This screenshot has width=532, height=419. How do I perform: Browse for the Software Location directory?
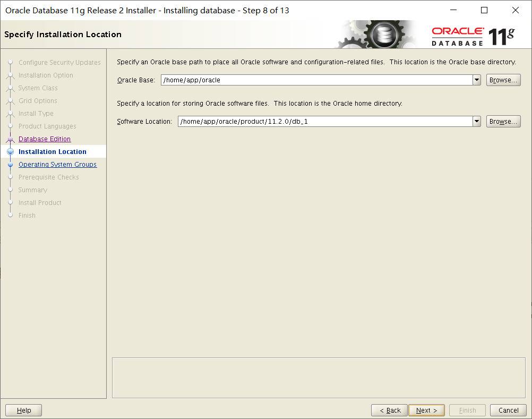(x=503, y=122)
